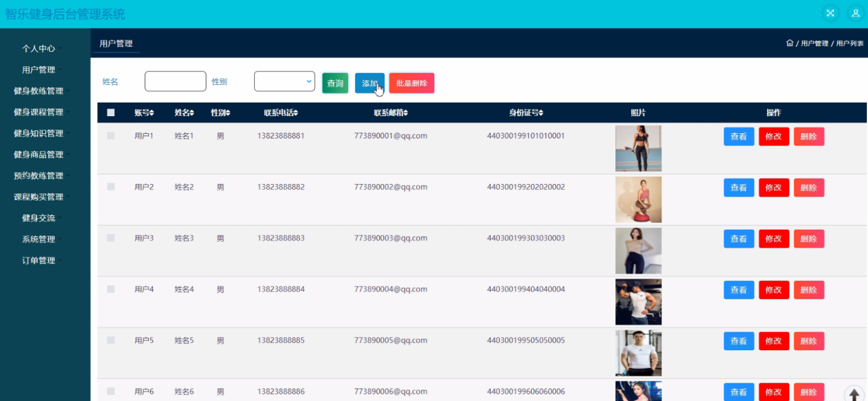
Task: Click the green 查询 button
Action: (335, 83)
